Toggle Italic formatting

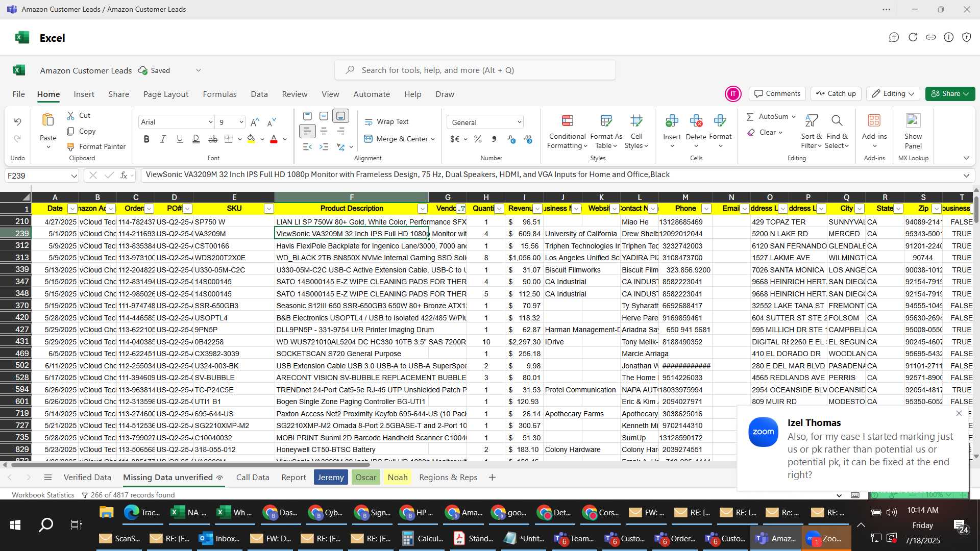(x=163, y=139)
